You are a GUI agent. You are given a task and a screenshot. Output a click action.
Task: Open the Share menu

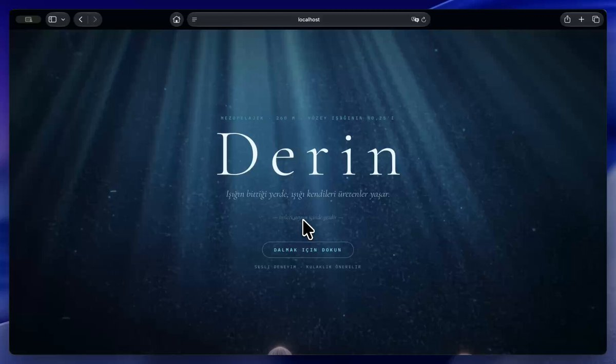[x=567, y=20]
